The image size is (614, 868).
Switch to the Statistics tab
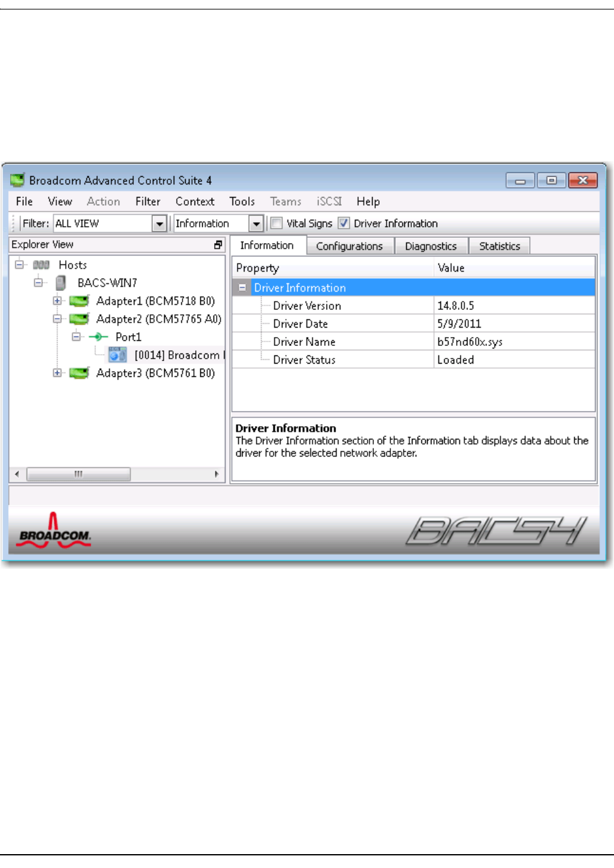click(500, 246)
